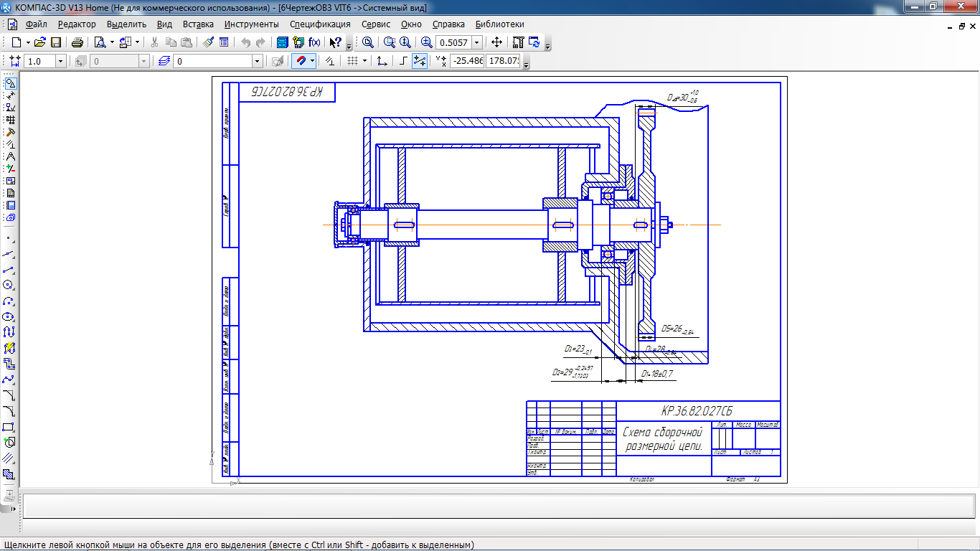The width and height of the screenshot is (980, 551).
Task: Open current scale 1.0 dropdown
Action: tap(60, 62)
